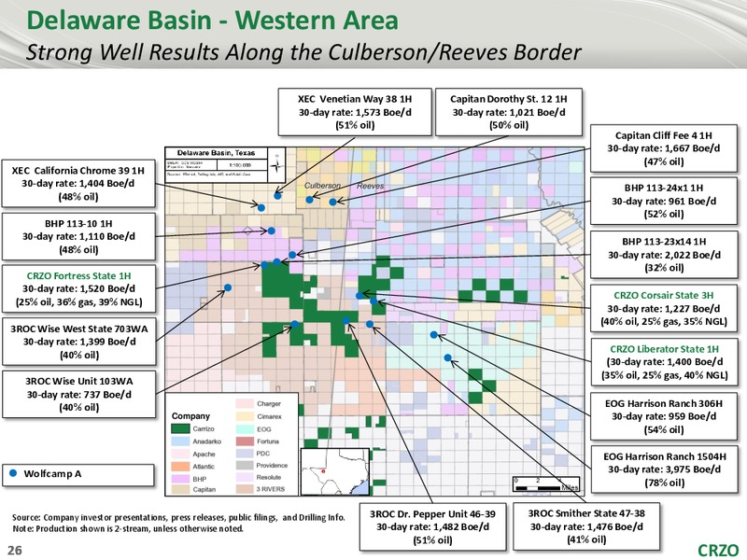Click the 'Delaware Basin - Western Area' slide title
Image resolution: width=747 pixels, height=560 pixels.
213,21
